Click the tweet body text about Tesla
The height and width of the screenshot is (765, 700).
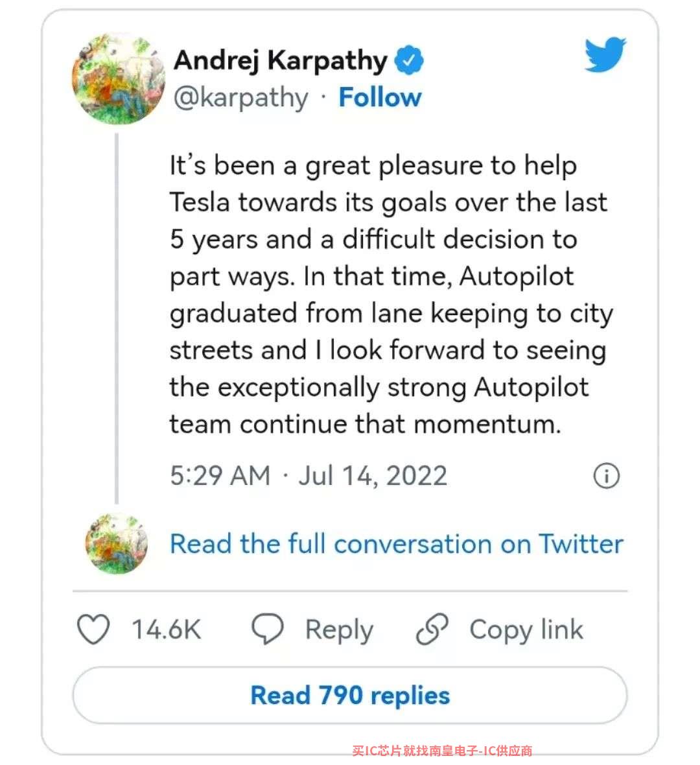390,294
